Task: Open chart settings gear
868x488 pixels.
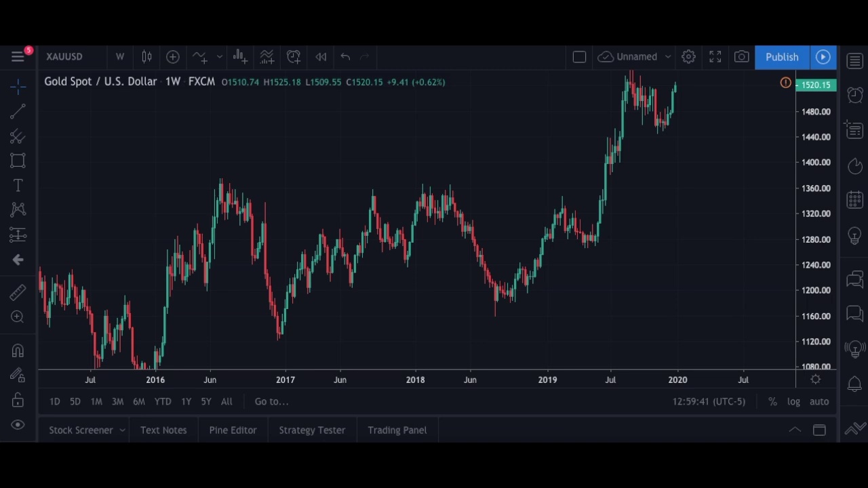Action: [688, 57]
